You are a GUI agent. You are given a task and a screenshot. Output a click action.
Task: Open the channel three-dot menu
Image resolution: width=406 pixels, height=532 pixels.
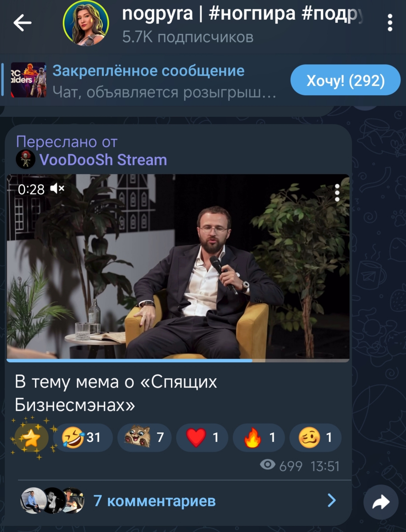click(x=390, y=23)
